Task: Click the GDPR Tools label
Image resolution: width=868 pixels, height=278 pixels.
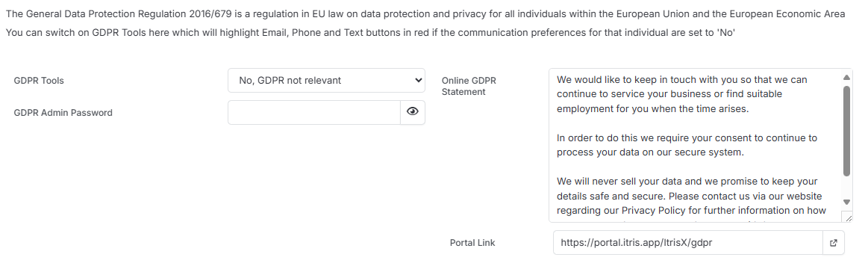Action: click(39, 80)
